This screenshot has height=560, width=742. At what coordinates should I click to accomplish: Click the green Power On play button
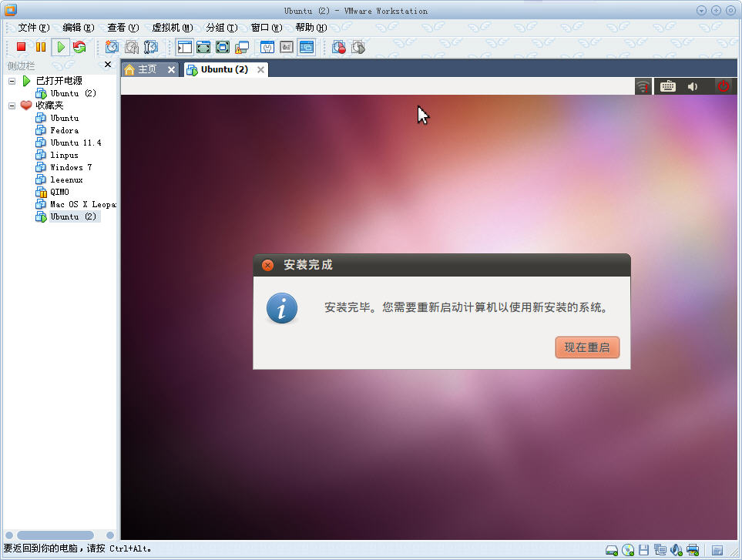pyautogui.click(x=61, y=47)
